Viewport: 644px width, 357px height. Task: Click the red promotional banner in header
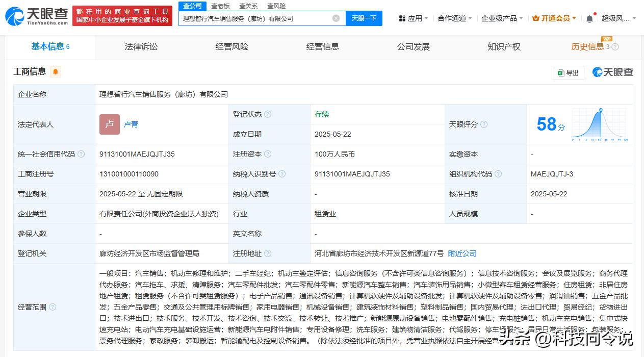[x=122, y=16]
